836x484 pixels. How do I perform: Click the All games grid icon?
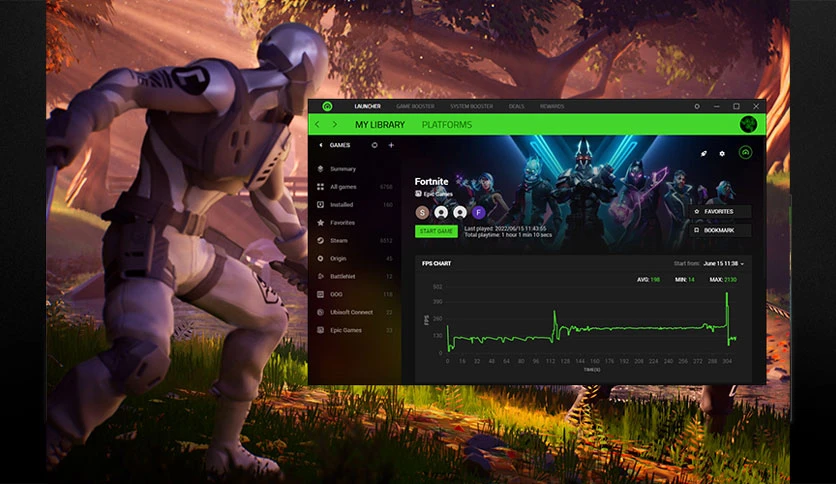320,187
